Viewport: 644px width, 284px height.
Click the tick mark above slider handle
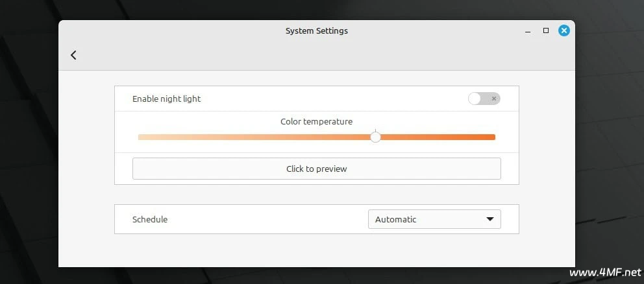[375, 130]
